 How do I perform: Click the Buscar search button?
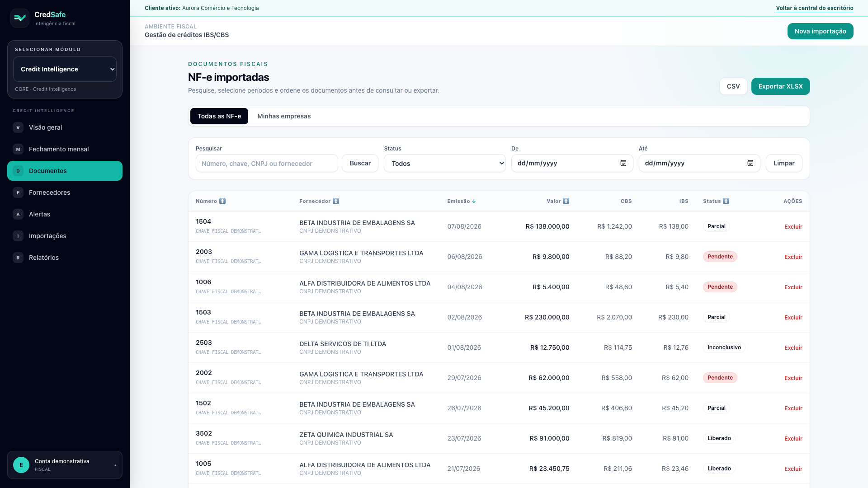click(x=360, y=163)
